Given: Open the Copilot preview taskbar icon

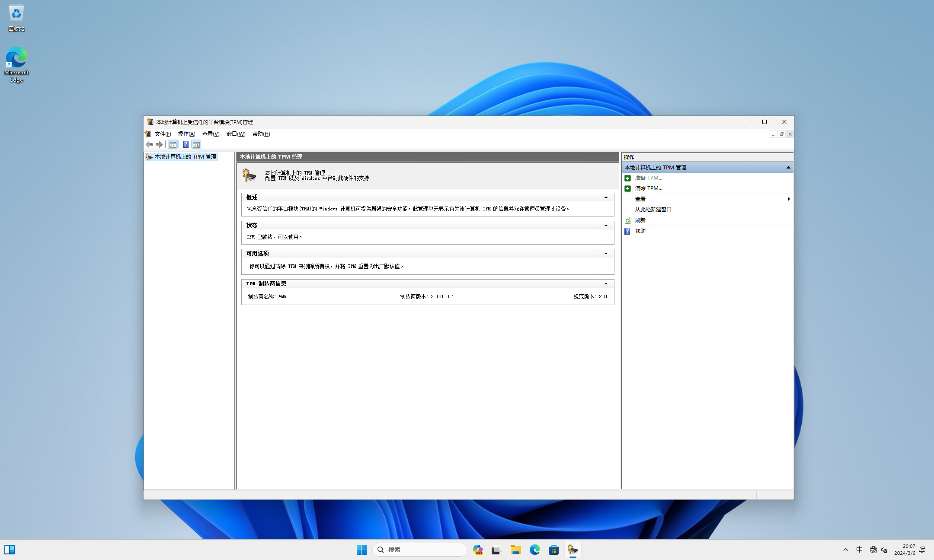Looking at the screenshot, I should pos(478,550).
